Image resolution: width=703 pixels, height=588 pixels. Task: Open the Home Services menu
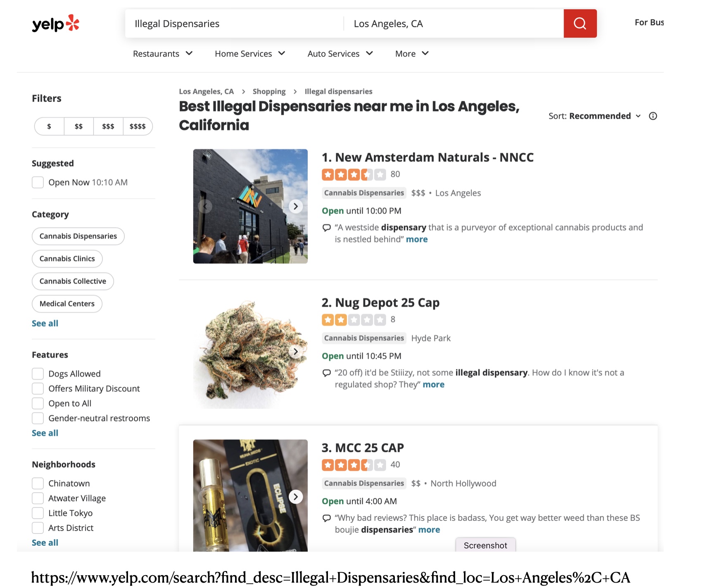pos(250,54)
